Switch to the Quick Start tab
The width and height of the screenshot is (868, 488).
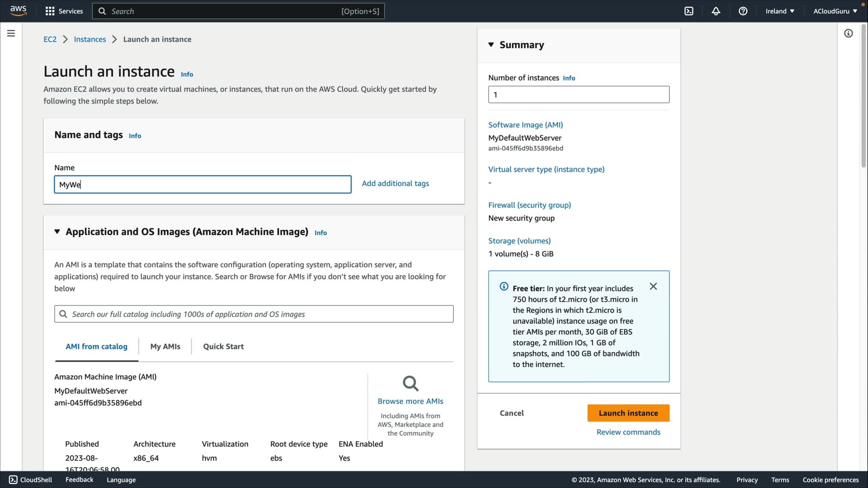point(223,347)
